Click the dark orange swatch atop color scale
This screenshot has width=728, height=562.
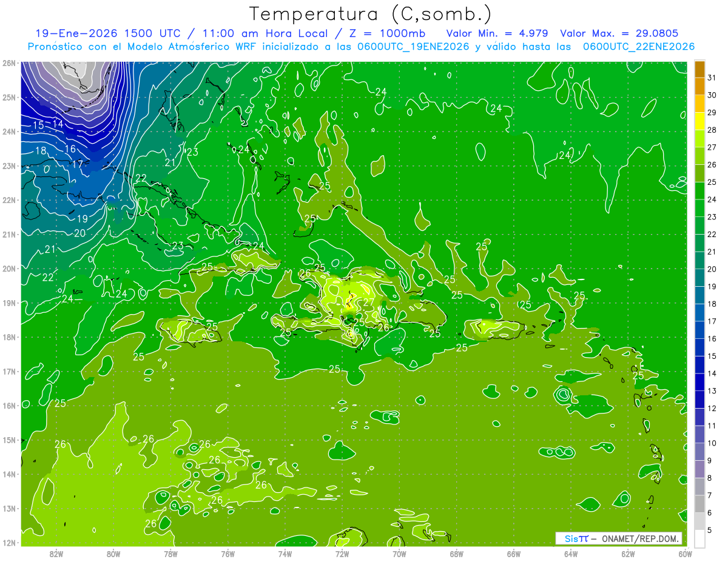point(699,69)
